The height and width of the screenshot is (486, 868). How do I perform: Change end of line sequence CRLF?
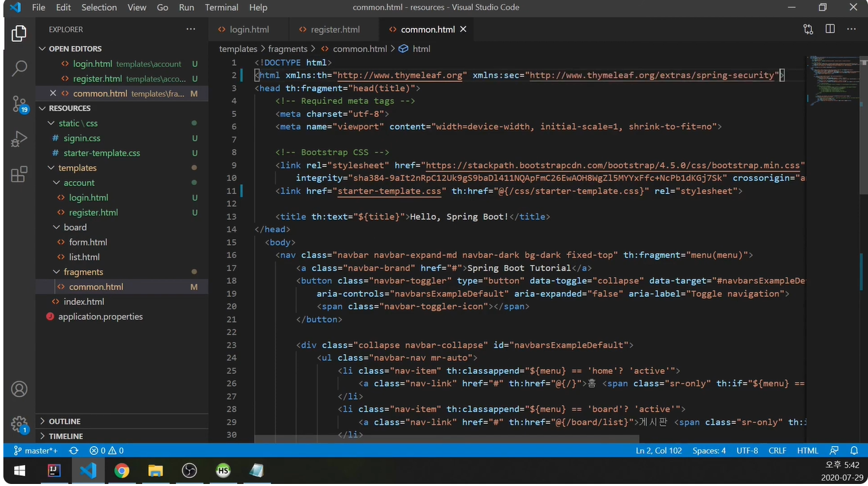777,450
